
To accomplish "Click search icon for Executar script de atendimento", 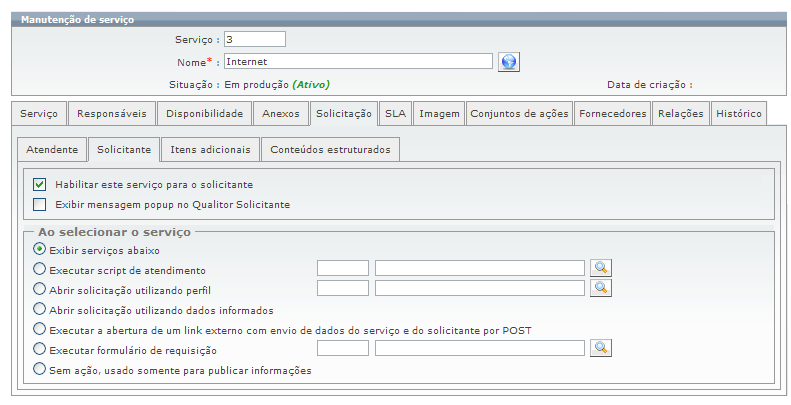I will (x=600, y=268).
